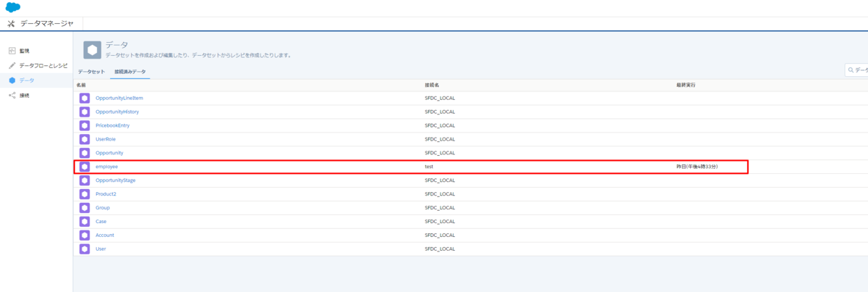Screen dimensions: 868x292
Task: Click the purple icon beside Product2
Action: [85, 194]
